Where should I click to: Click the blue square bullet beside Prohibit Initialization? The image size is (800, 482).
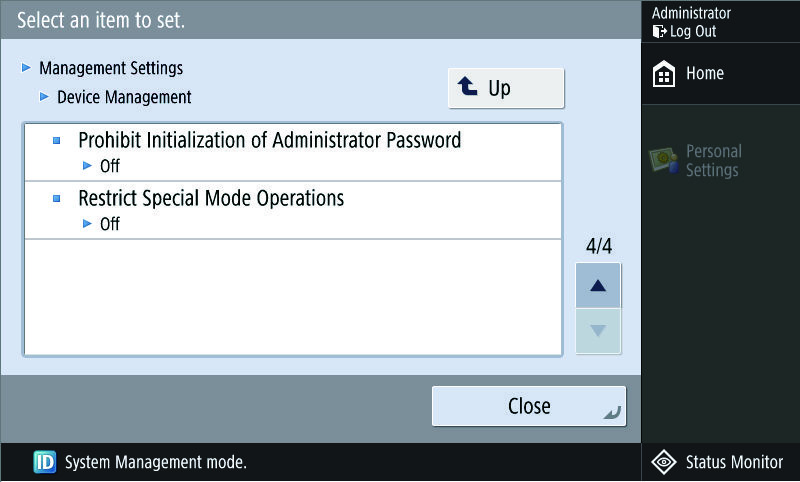[57, 140]
